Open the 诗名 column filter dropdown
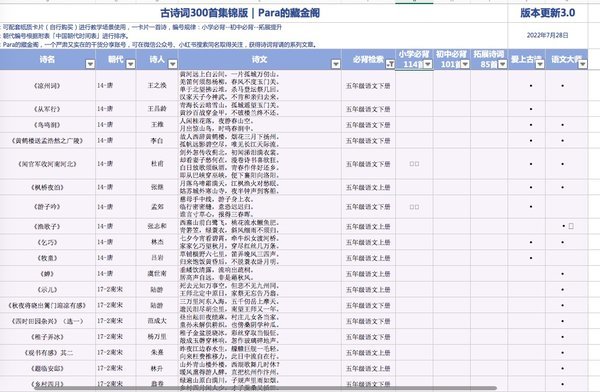Viewport: 600px width, 392px height. 90,64
